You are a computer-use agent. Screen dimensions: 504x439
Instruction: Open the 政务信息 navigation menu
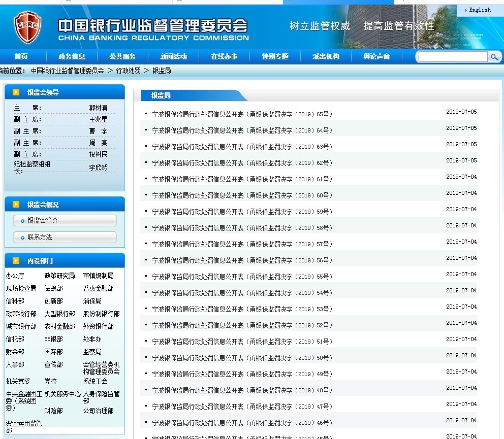click(x=72, y=57)
